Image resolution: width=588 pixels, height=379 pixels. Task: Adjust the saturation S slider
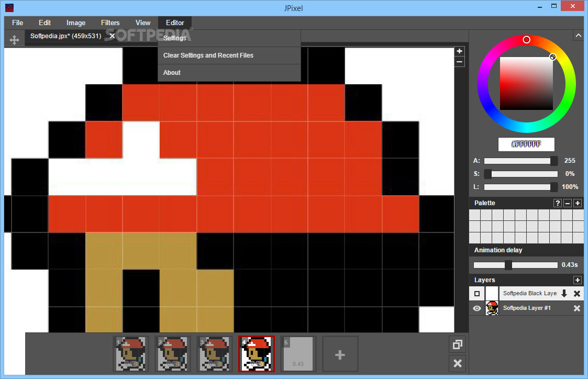(x=520, y=174)
